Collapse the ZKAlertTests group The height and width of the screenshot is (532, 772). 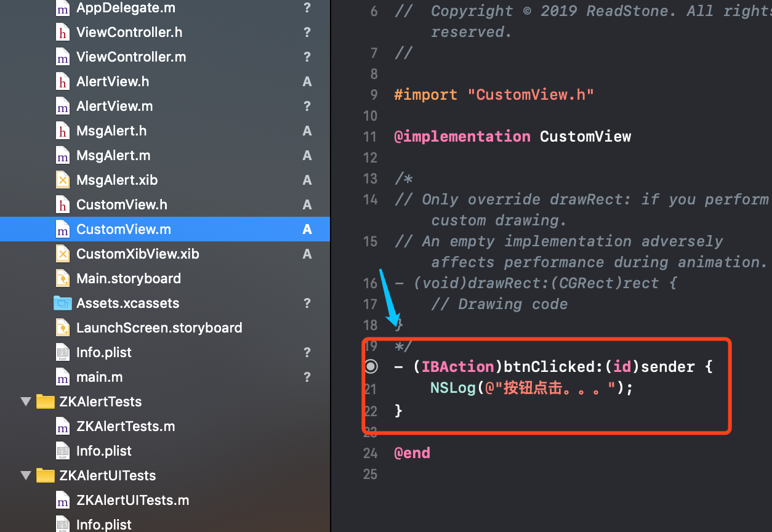tap(26, 401)
